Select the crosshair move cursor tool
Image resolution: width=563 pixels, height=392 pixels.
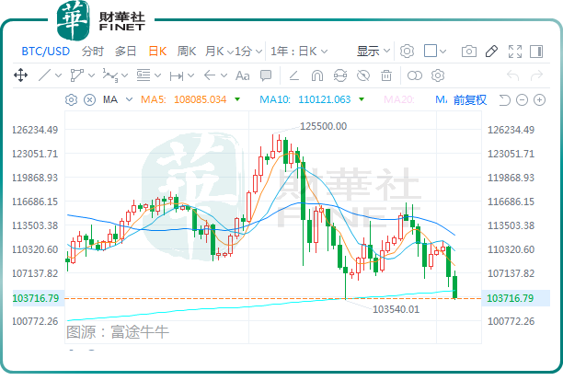pos(20,75)
